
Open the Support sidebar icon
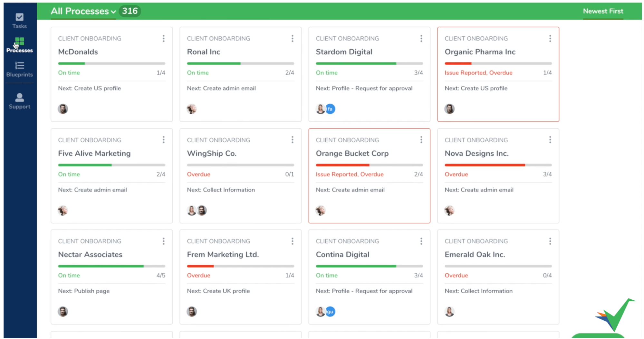19,101
